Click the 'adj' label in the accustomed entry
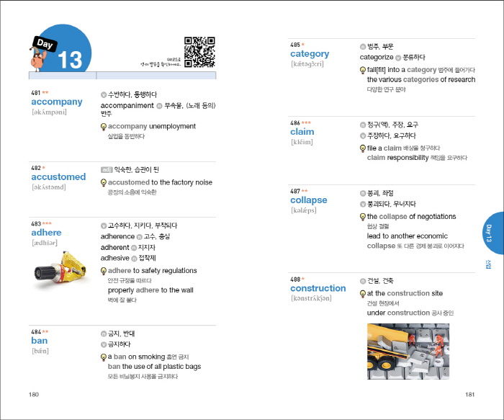 click(x=106, y=170)
